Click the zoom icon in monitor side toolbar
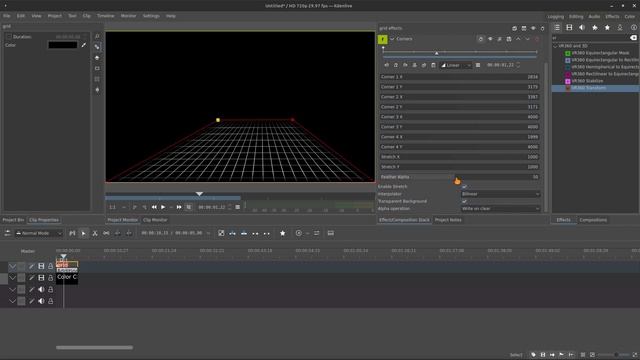This screenshot has height=360, width=640. [x=97, y=36]
